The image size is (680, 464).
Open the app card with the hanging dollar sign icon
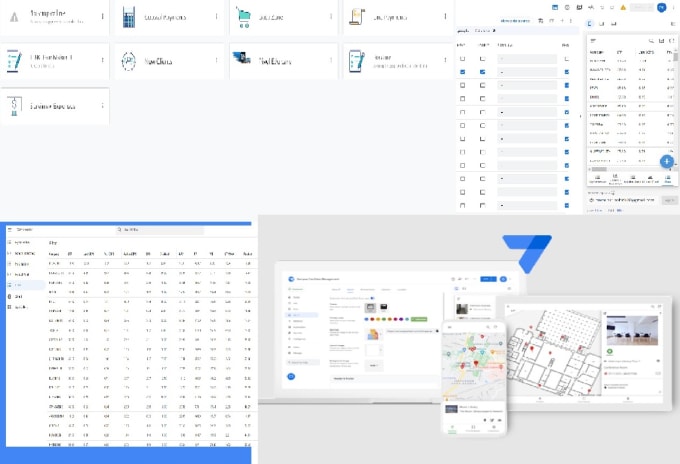pyautogui.click(x=55, y=106)
